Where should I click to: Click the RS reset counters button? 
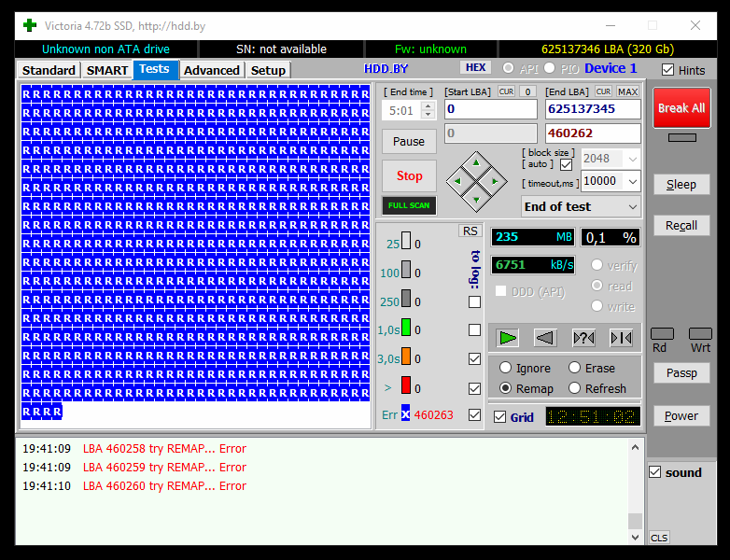pyautogui.click(x=470, y=231)
